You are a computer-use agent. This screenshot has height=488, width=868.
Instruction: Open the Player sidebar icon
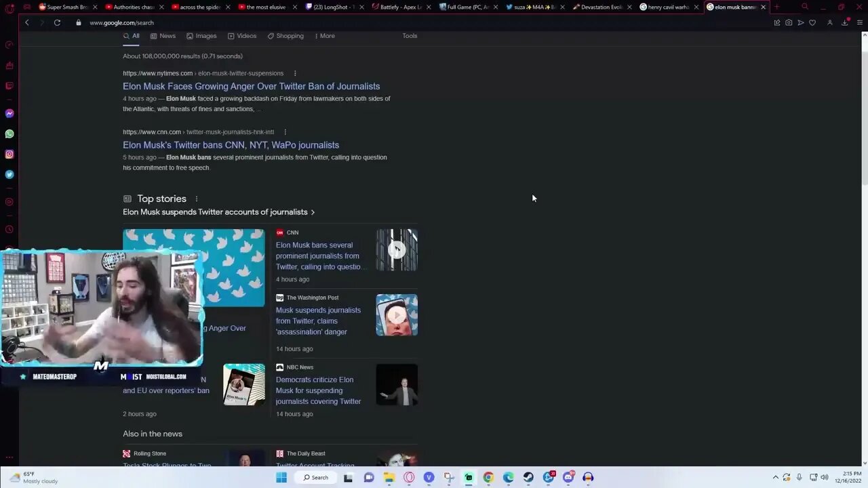9,201
